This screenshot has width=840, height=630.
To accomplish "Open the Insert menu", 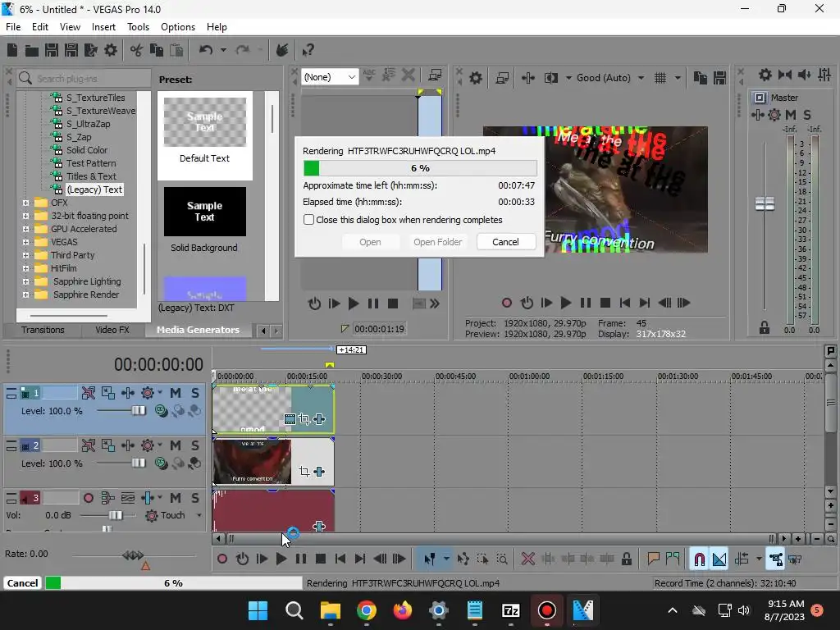I will coord(103,27).
